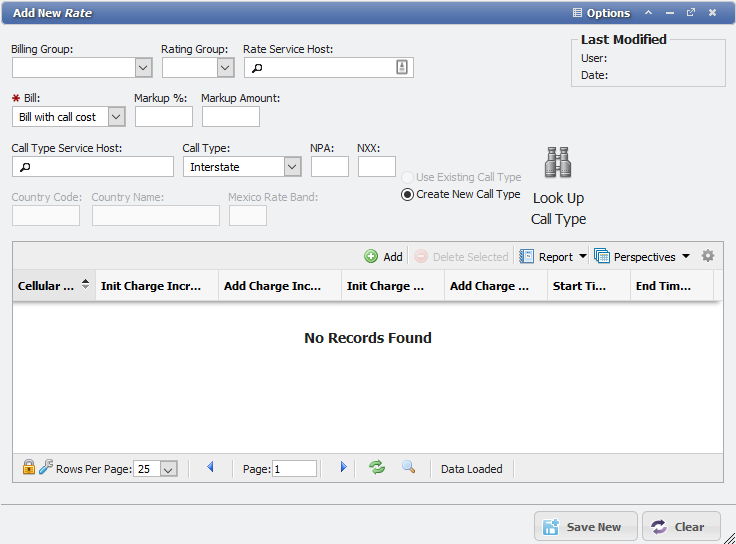Refresh the grid with green arrows icon
This screenshot has width=736, height=544.
pyautogui.click(x=377, y=467)
